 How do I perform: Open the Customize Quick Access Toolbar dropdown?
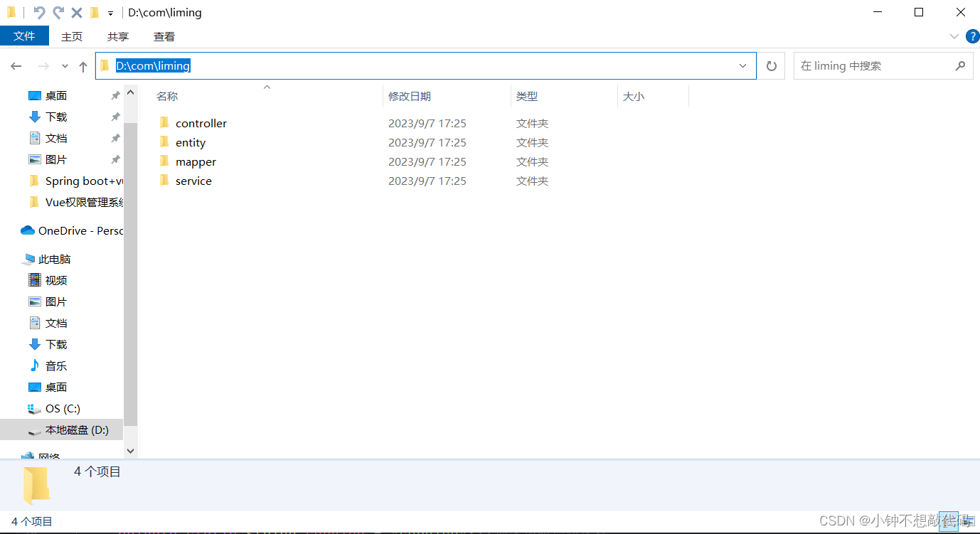(110, 14)
